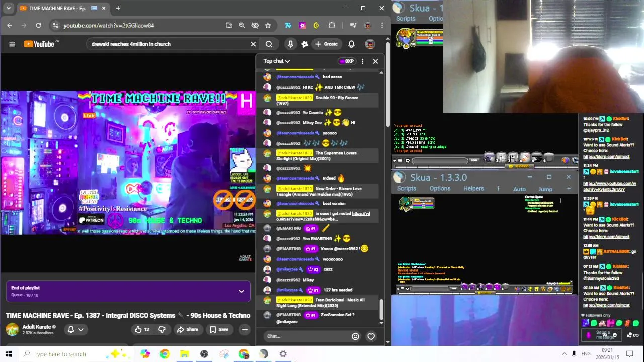Click chat message 'best version'
The image size is (644, 362).
(334, 203)
